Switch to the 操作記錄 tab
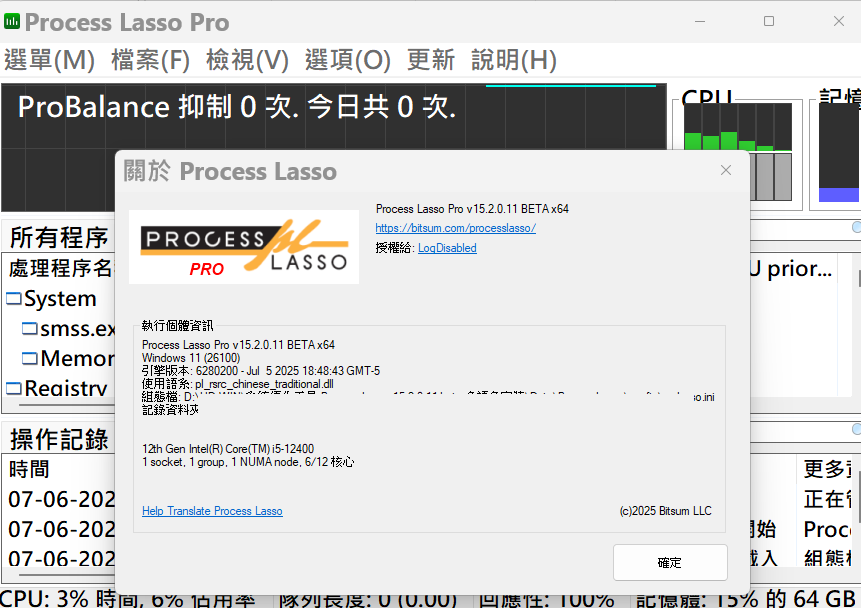861x608 pixels. click(x=59, y=439)
